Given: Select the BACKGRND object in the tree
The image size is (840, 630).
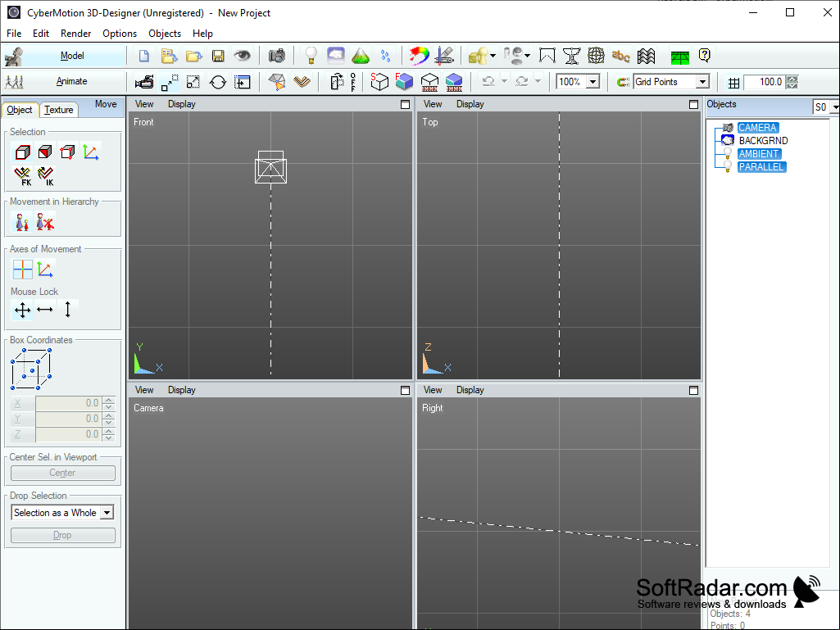Looking at the screenshot, I should click(x=763, y=140).
